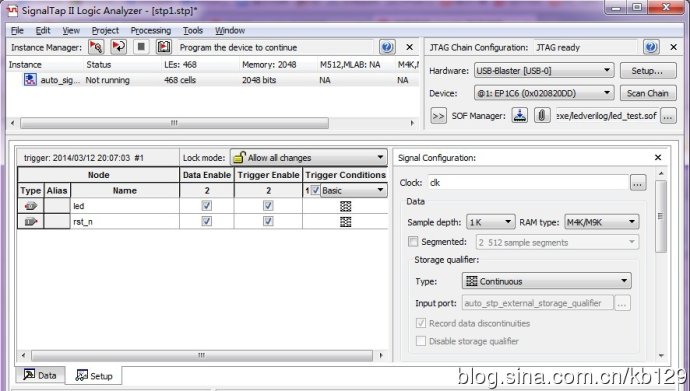Switch to the Data tab
The image size is (690, 391).
coord(40,375)
